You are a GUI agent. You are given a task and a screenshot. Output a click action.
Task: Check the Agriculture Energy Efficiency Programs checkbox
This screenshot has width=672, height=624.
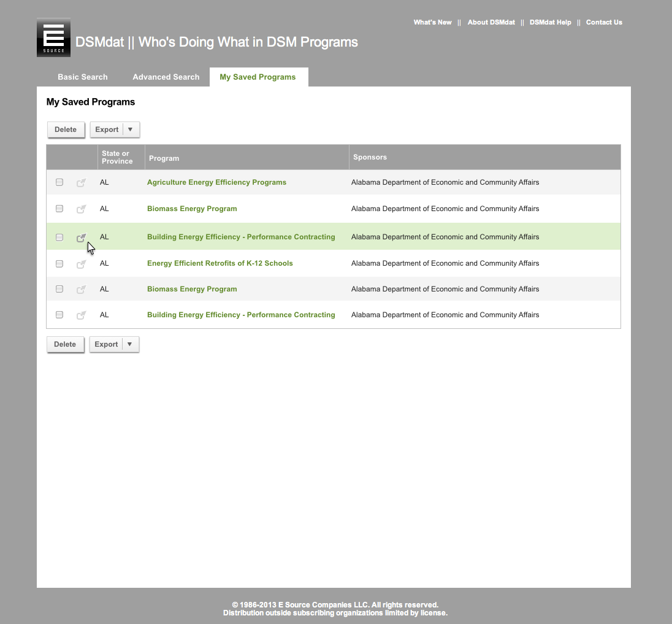click(59, 182)
